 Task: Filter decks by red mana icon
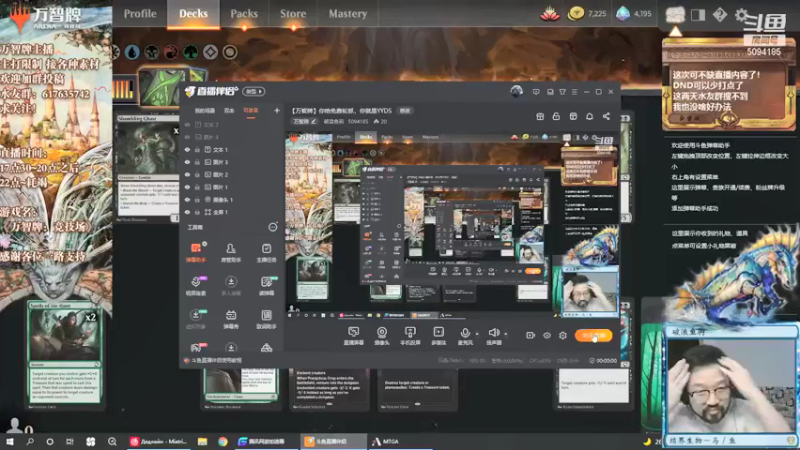[x=171, y=52]
